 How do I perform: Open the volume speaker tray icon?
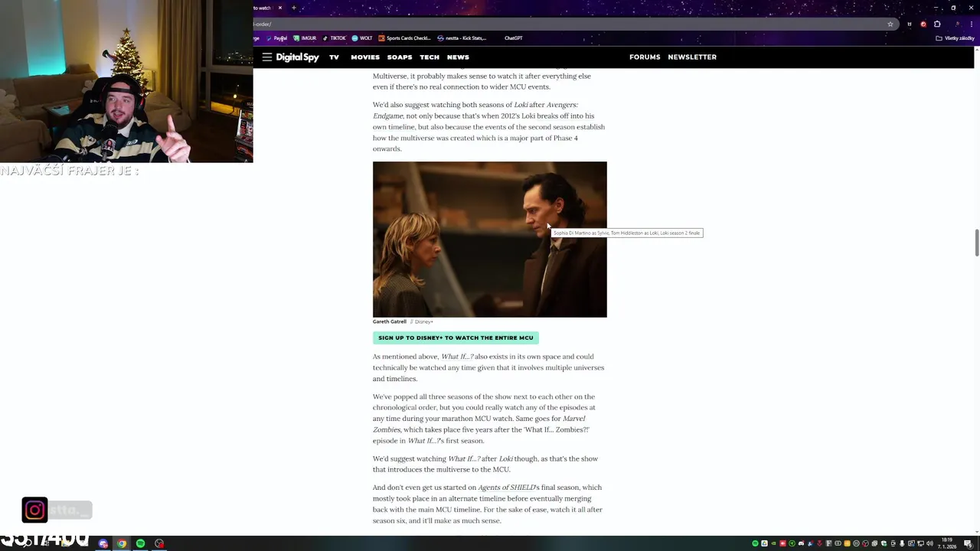929,543
